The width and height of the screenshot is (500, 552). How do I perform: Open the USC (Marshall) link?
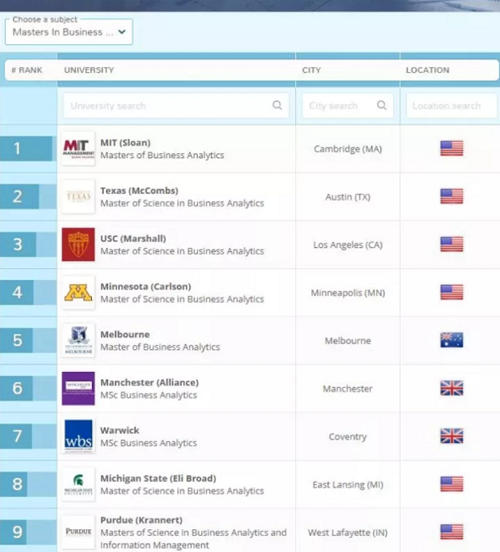(133, 238)
